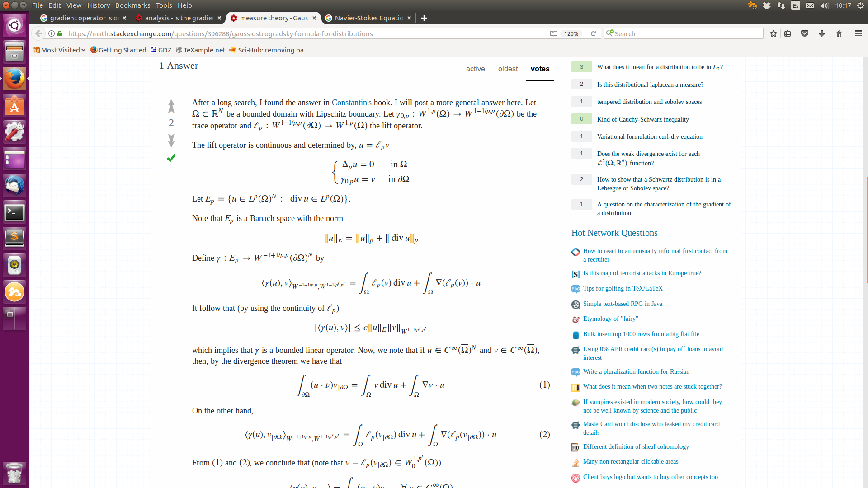Click the download icon in toolbar
868x488 pixels.
tap(821, 33)
